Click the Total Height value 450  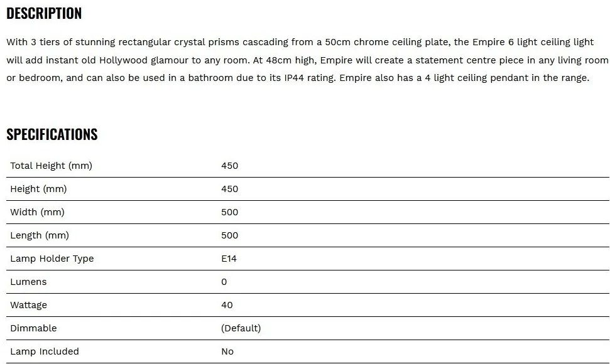(229, 166)
